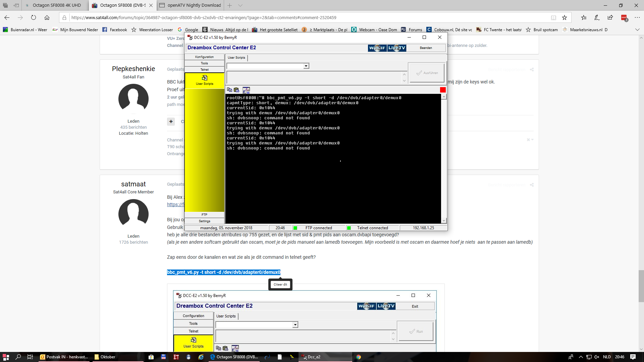This screenshot has height=362, width=644.
Task: Click share icon on satmaat's post
Action: 532,185
